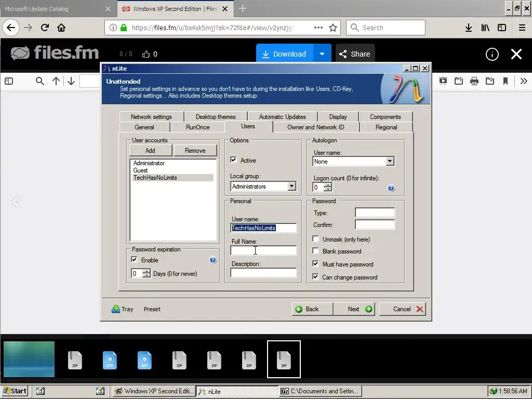Open the Windows Start button
Viewport: 532px width, 399px height.
pos(14,391)
